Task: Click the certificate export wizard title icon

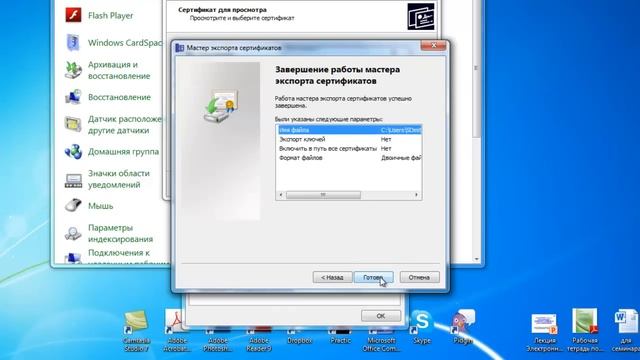Action: 180,48
